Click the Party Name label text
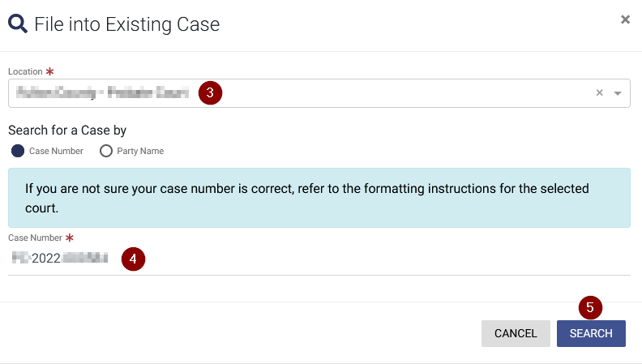This screenshot has height=364, width=642. [140, 151]
